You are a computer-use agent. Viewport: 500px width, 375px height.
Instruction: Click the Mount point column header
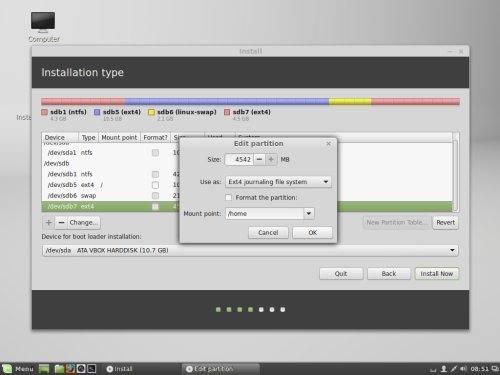[x=119, y=137]
